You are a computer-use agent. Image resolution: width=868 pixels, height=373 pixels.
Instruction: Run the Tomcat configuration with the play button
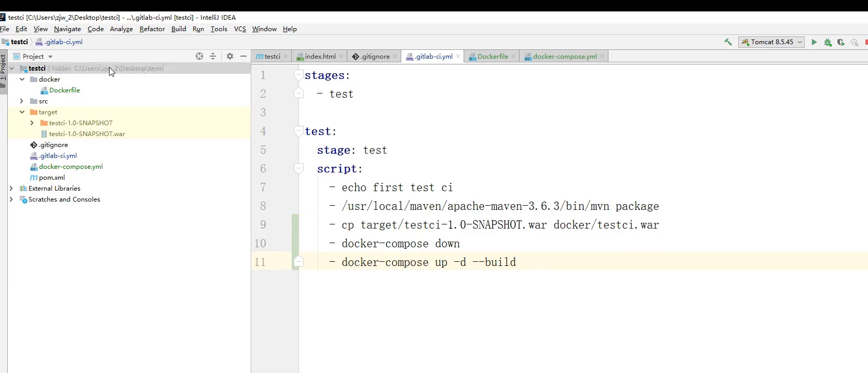[x=814, y=42]
